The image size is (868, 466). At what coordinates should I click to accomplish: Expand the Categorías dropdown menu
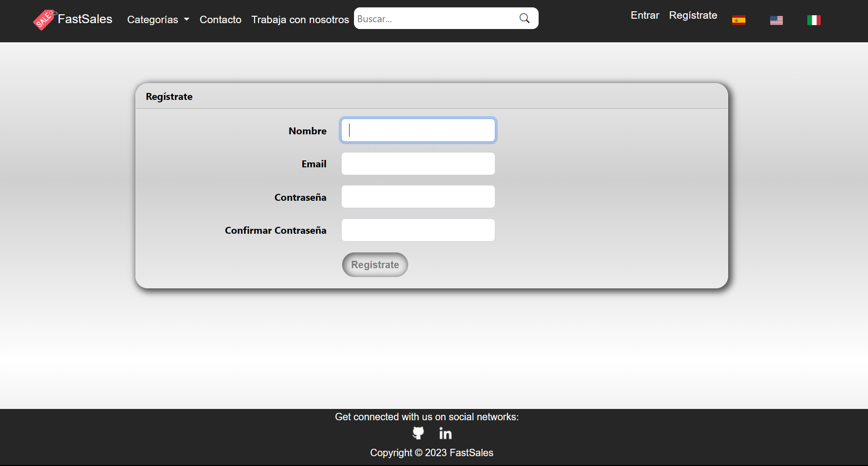[x=158, y=20]
